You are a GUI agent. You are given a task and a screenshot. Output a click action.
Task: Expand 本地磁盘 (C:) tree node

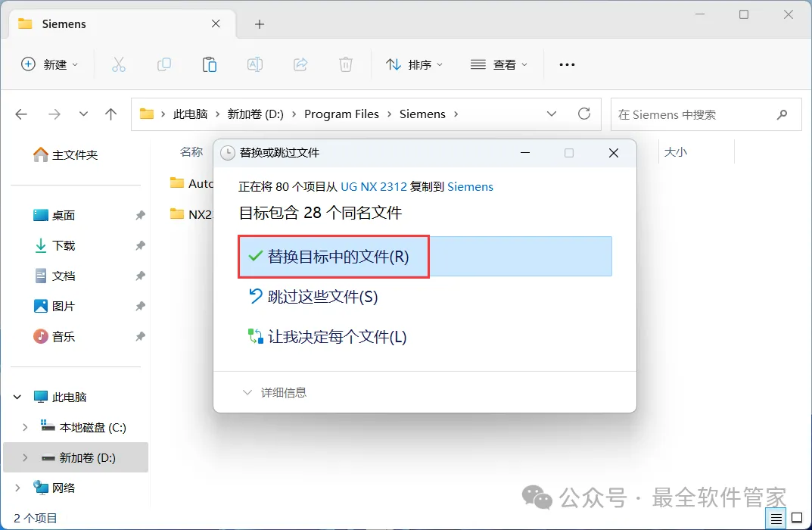(x=25, y=428)
